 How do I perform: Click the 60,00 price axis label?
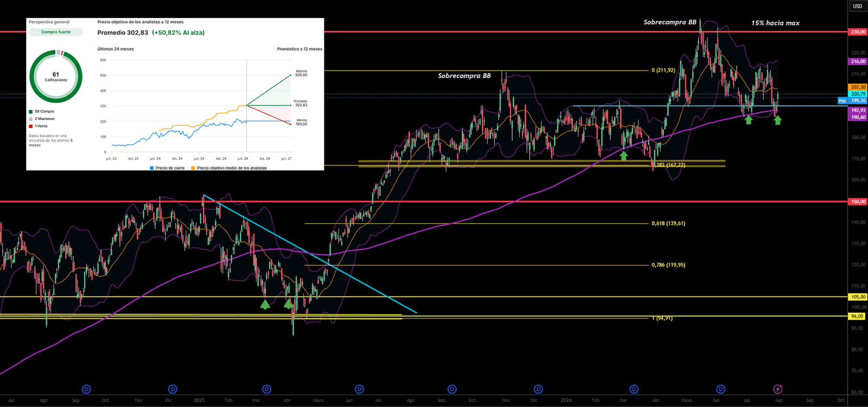[x=858, y=392]
